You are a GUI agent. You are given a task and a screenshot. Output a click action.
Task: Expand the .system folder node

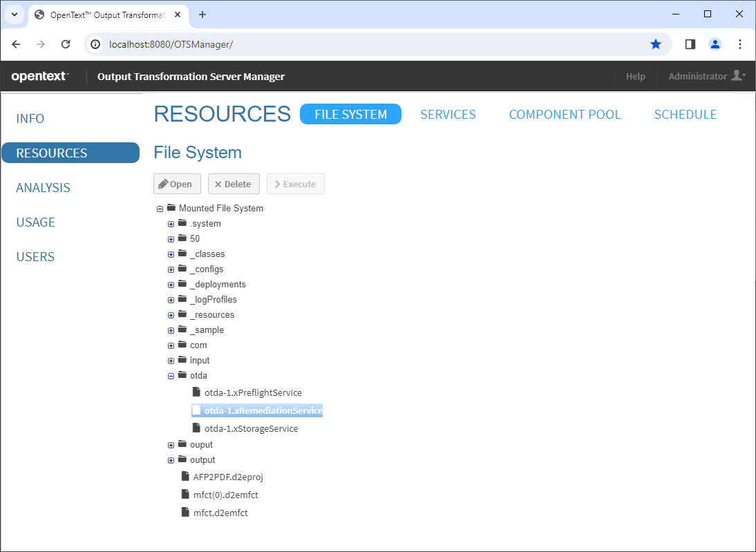(171, 224)
